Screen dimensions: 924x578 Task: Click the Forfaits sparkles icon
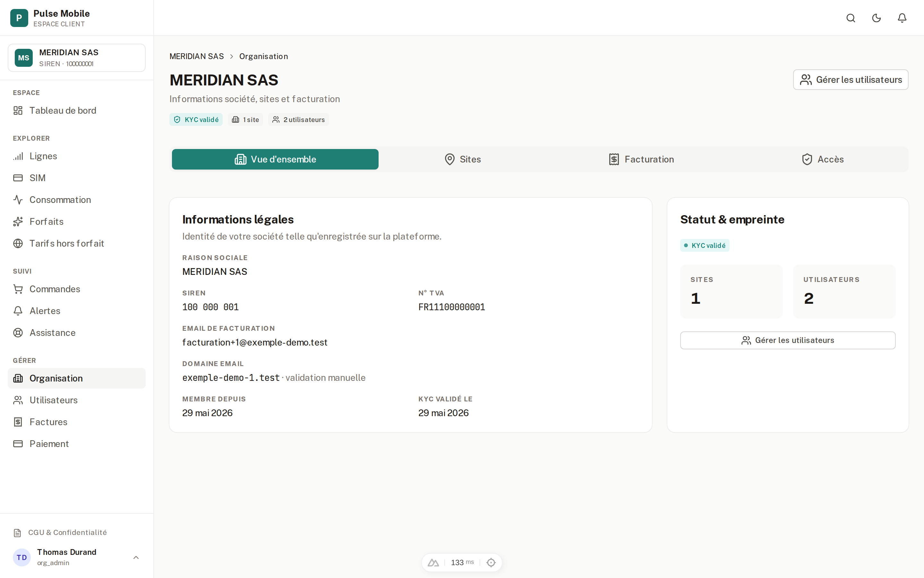pos(18,221)
